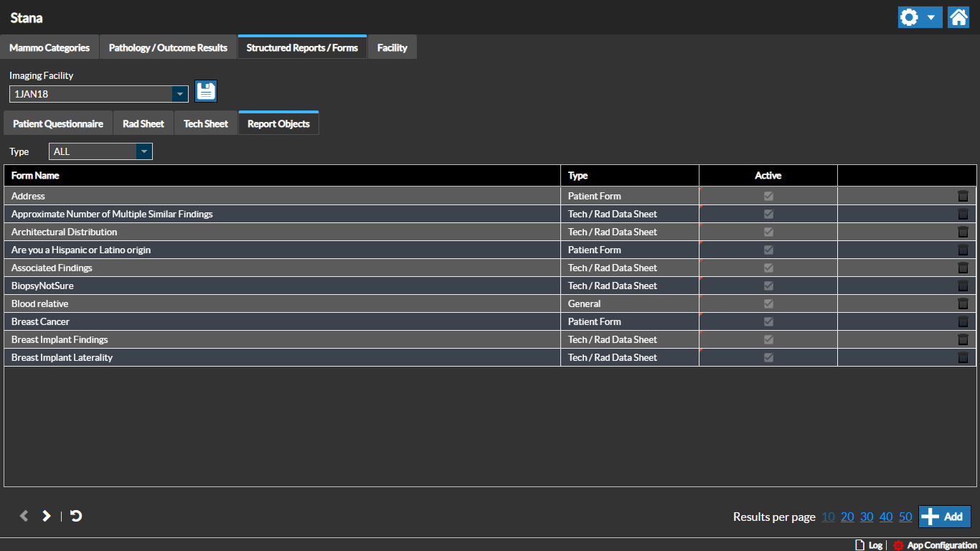Viewport: 980px width, 551px height.
Task: Set results per page to 50
Action: pyautogui.click(x=905, y=517)
